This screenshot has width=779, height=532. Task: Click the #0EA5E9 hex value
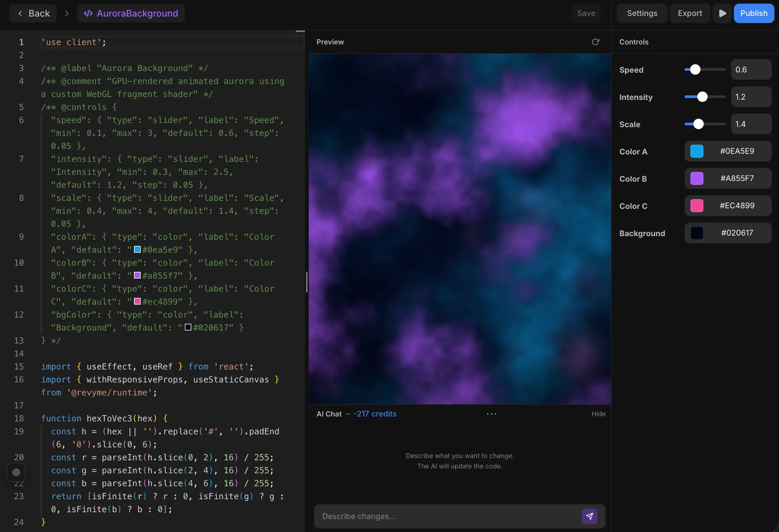tap(737, 151)
